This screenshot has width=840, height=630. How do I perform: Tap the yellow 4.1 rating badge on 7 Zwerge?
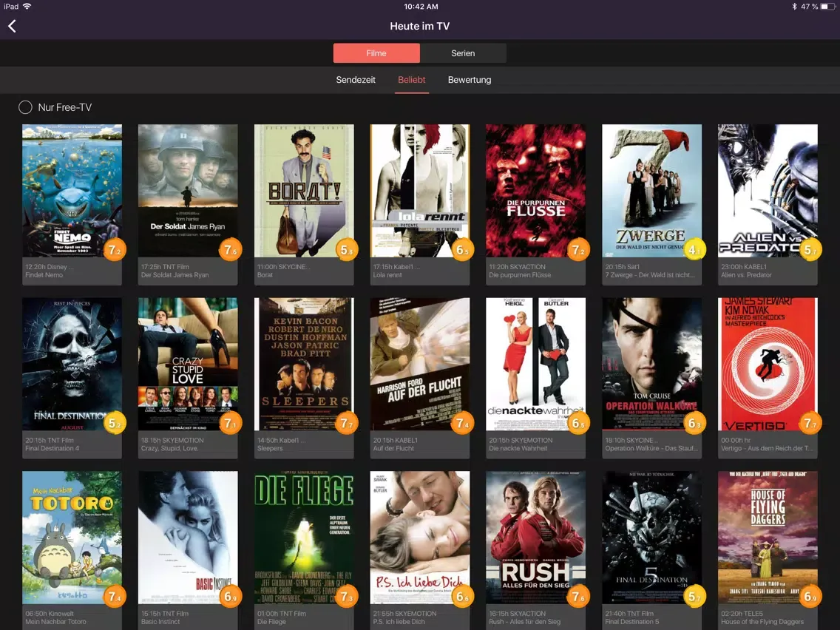tap(694, 250)
